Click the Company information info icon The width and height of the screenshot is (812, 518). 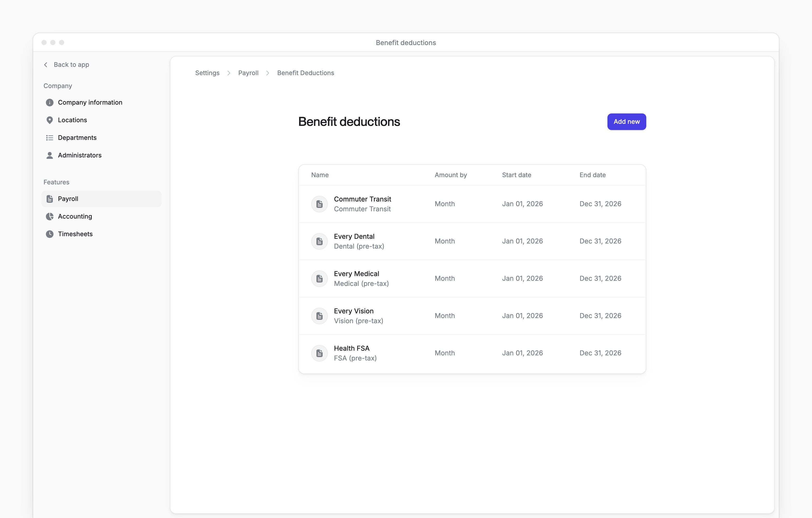49,103
